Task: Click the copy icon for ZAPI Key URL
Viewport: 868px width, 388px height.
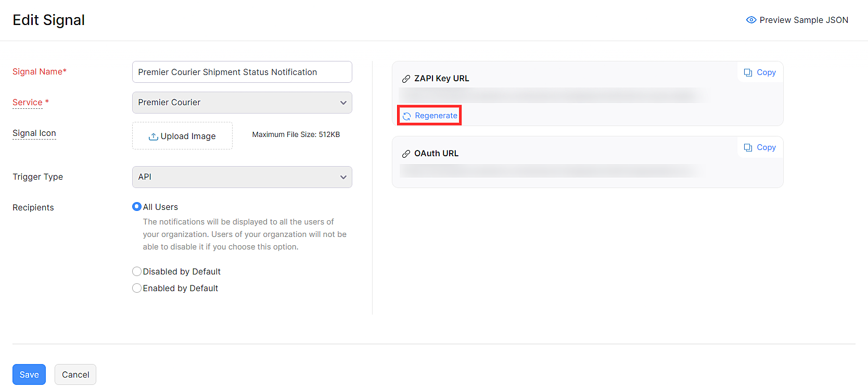Action: (x=748, y=72)
